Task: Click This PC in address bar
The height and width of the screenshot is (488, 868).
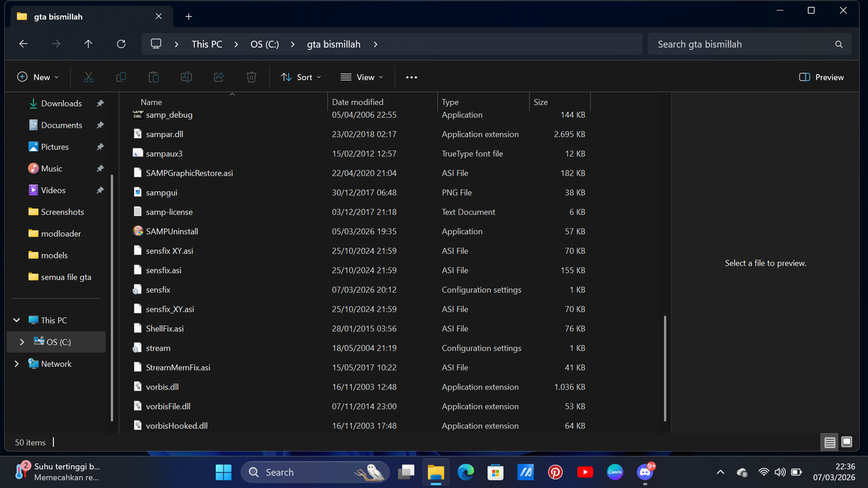Action: 207,44
